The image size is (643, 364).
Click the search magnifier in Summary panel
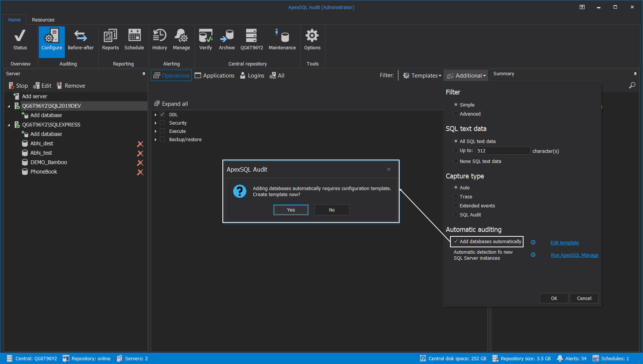pos(632,85)
